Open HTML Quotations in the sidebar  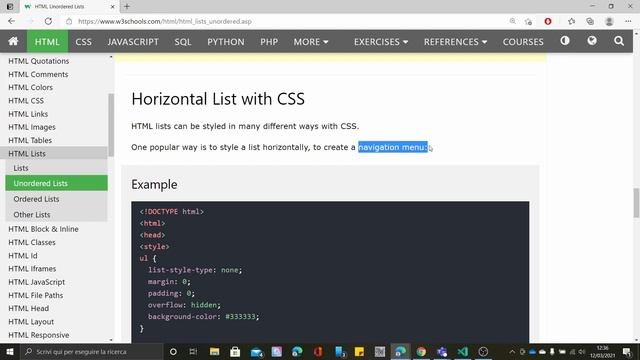[x=39, y=61]
